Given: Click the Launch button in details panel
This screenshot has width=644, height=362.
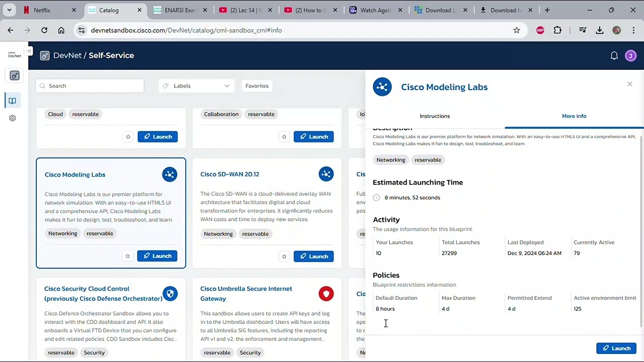Looking at the screenshot, I should click(x=616, y=348).
